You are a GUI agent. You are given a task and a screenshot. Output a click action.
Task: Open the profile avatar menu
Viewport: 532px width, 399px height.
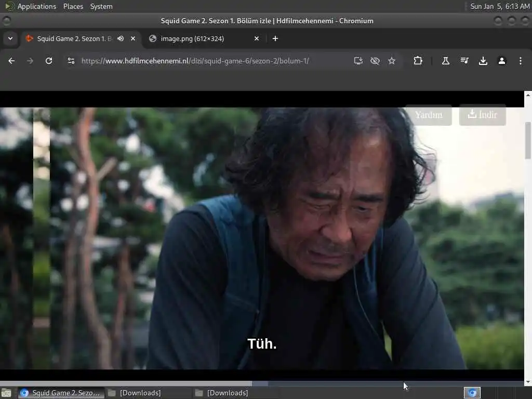point(502,61)
